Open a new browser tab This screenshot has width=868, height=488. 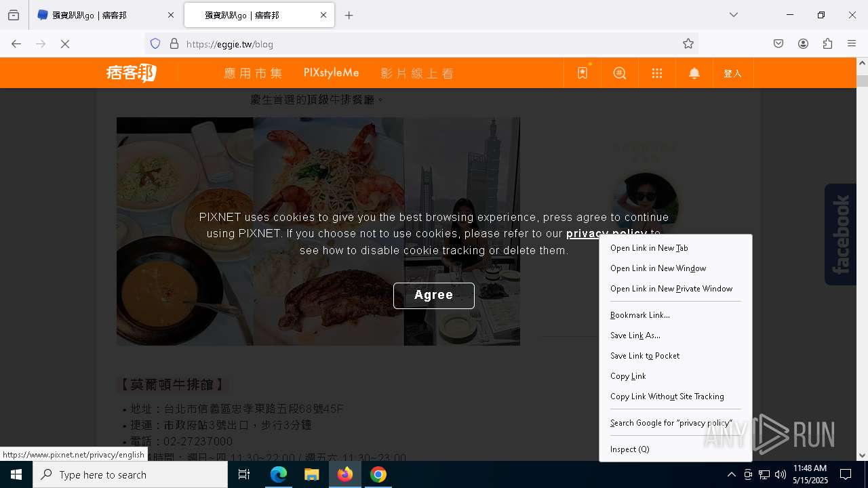tap(349, 15)
